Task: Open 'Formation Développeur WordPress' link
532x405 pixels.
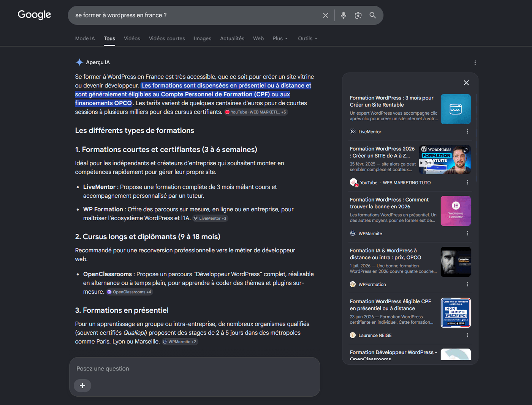Action: point(393,355)
